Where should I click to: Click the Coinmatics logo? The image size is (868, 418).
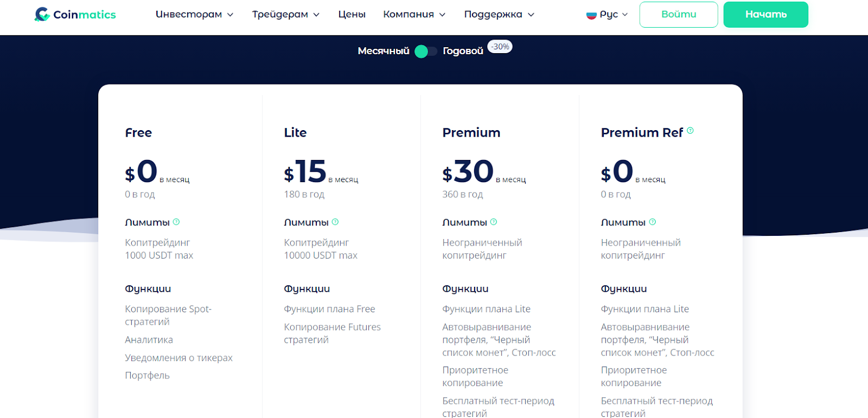75,14
